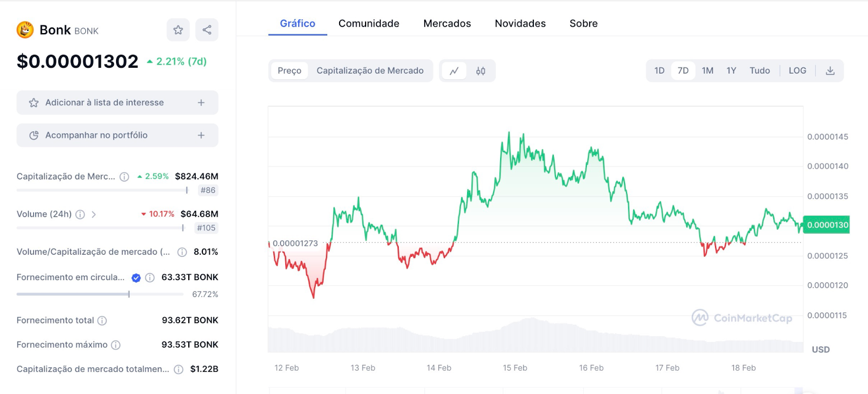Click info icon next to Fornecimento total
868x394 pixels.
(102, 321)
